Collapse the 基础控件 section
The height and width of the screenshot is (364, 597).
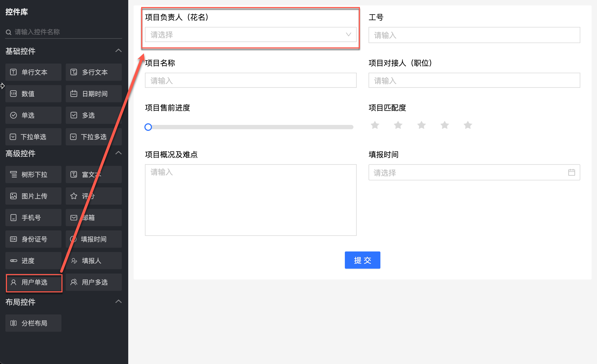tap(119, 51)
